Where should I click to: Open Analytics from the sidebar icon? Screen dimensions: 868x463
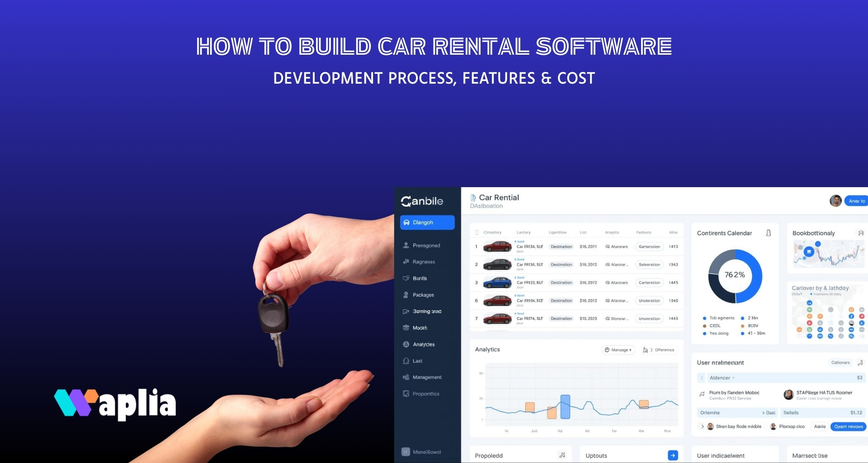point(406,345)
